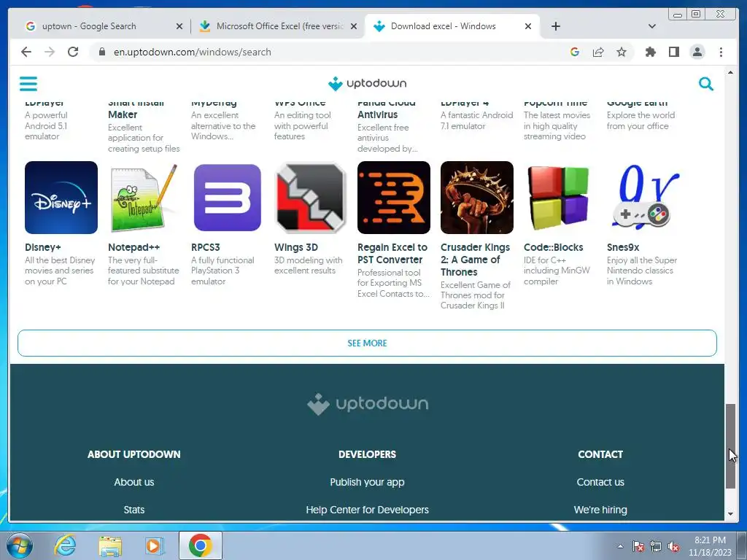Open Help Center for Developers link

click(367, 510)
